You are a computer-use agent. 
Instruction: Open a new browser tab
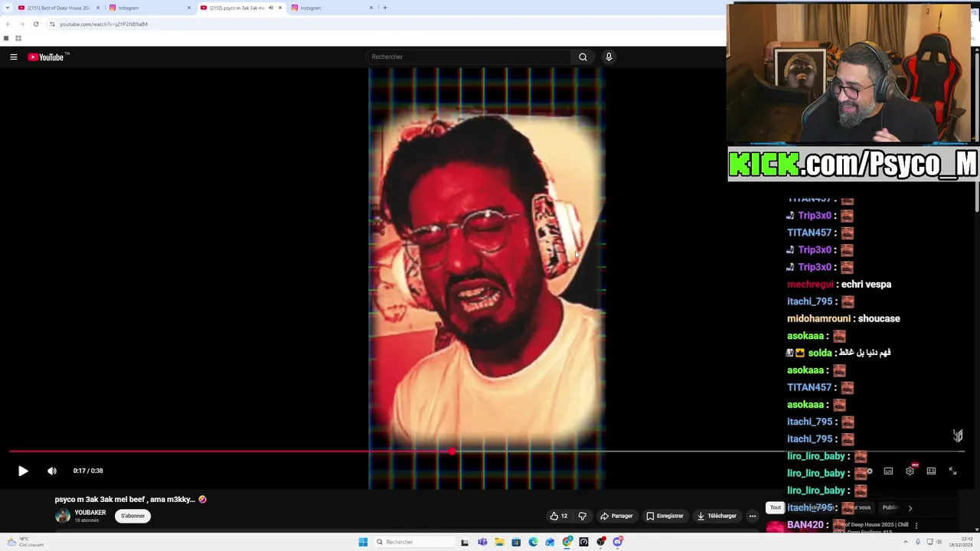[384, 8]
